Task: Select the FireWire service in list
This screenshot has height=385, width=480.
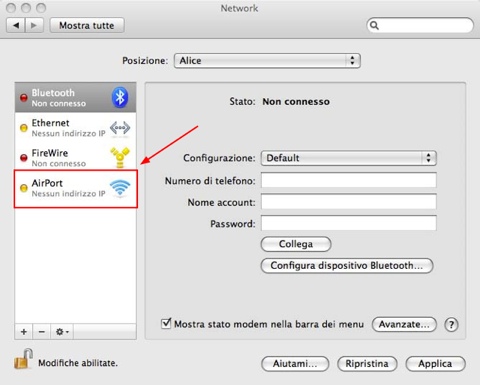Action: (x=75, y=158)
